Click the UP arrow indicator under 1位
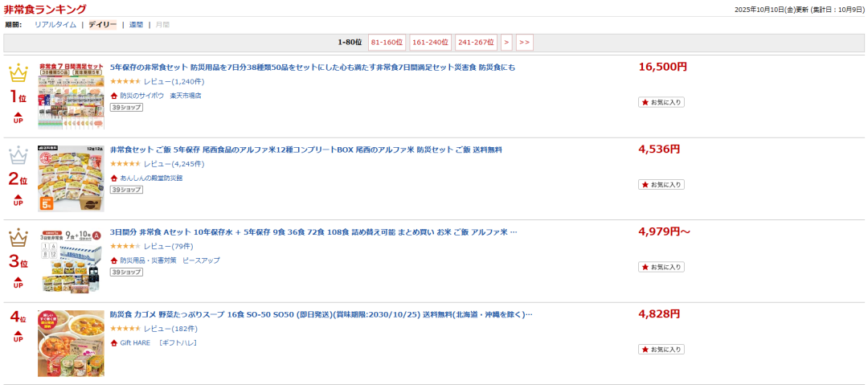 pyautogui.click(x=18, y=117)
